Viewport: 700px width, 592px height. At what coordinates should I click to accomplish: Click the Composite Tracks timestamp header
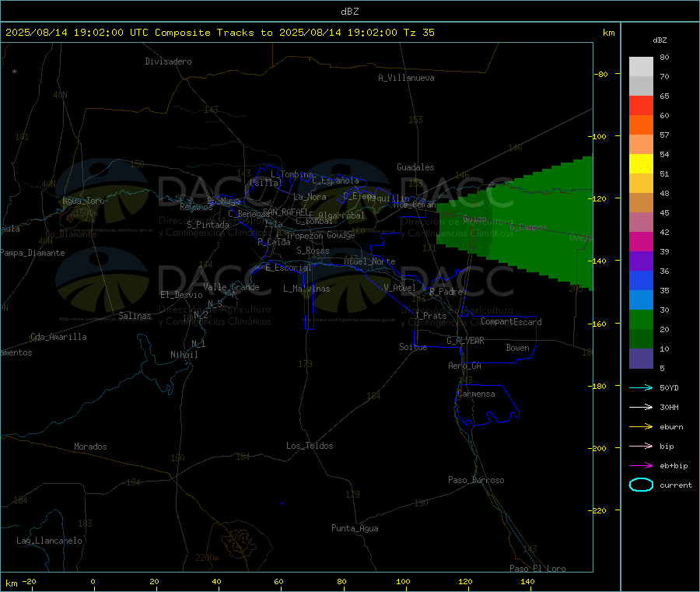[220, 33]
